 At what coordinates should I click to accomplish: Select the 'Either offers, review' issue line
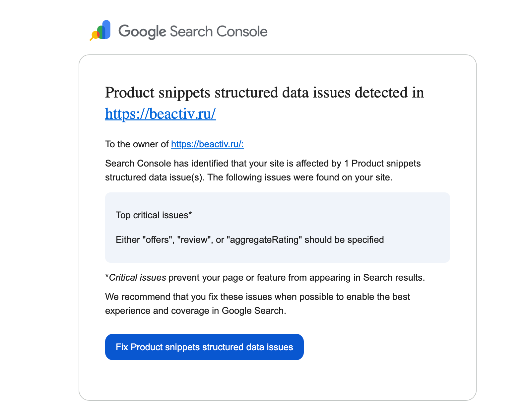(249, 240)
